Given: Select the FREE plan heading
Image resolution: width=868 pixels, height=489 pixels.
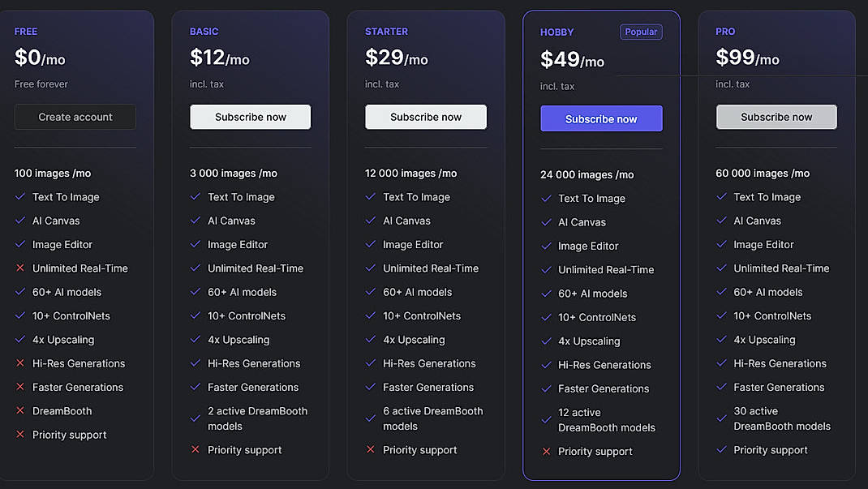Looking at the screenshot, I should [25, 31].
